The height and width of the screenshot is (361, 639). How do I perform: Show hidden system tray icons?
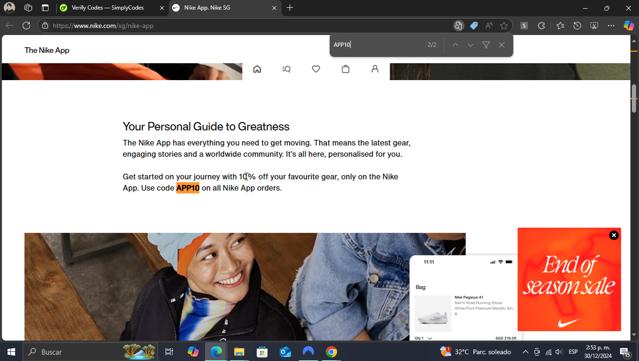525,352
